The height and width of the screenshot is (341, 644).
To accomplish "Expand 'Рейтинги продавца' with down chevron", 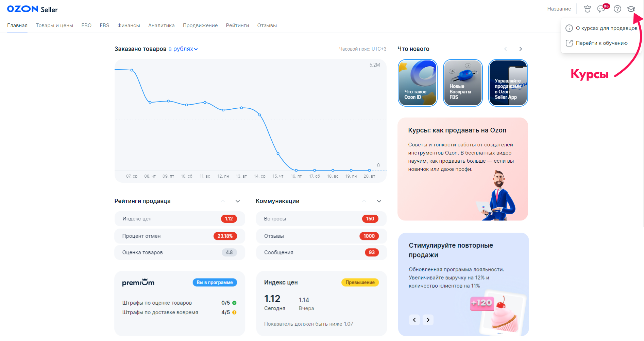I will (238, 201).
